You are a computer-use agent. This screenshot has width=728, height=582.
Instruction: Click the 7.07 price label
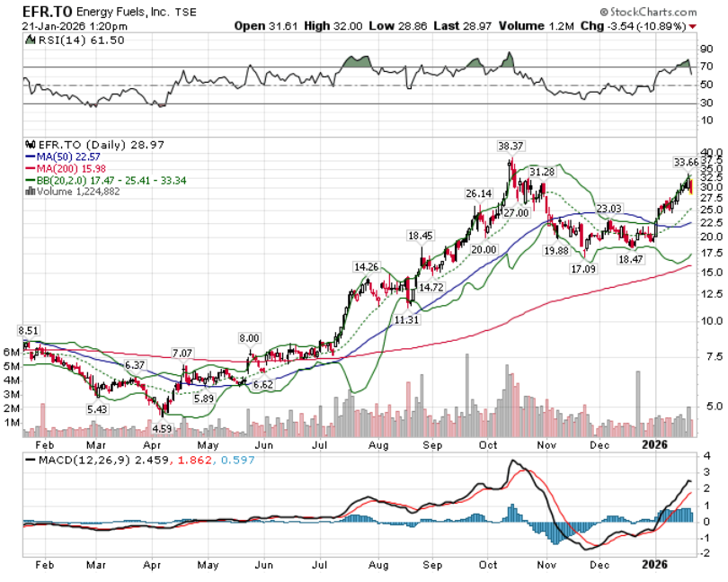pos(182,354)
